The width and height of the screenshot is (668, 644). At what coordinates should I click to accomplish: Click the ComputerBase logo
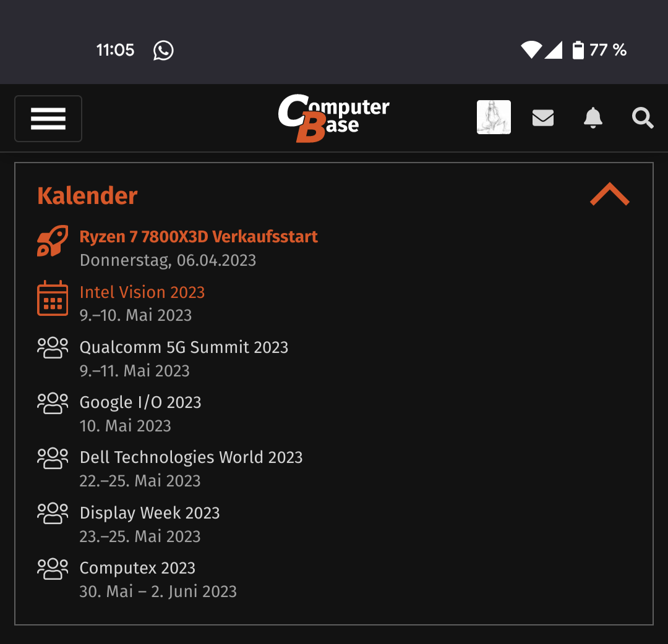(334, 116)
